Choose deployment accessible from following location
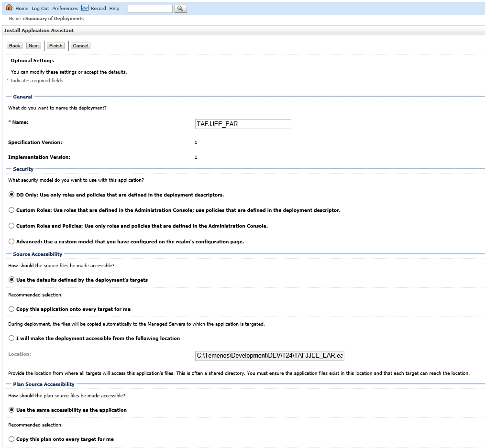The width and height of the screenshot is (485, 448). point(12,338)
